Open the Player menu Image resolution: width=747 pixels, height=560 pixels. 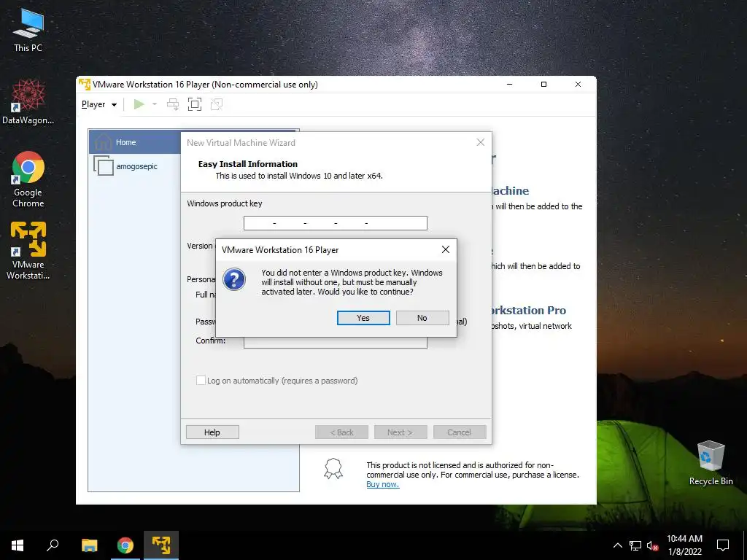coord(98,104)
